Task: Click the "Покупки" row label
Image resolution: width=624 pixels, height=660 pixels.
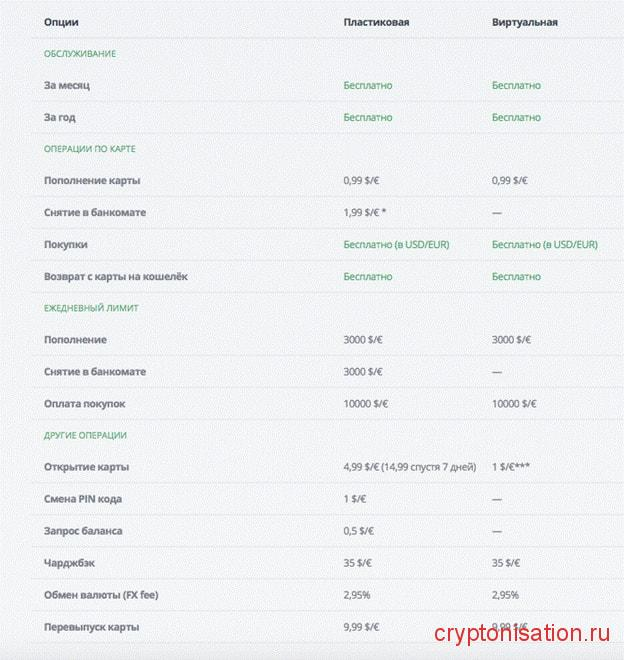Action: [x=66, y=245]
